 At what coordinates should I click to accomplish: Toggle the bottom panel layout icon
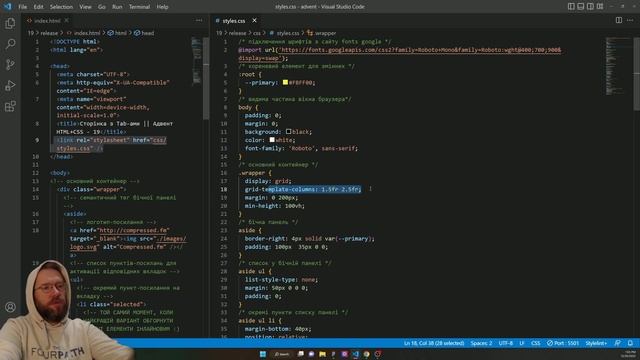(580, 7)
